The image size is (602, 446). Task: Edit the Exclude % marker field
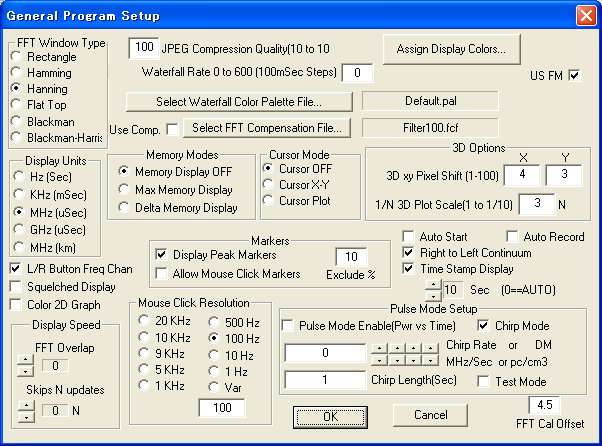[351, 256]
